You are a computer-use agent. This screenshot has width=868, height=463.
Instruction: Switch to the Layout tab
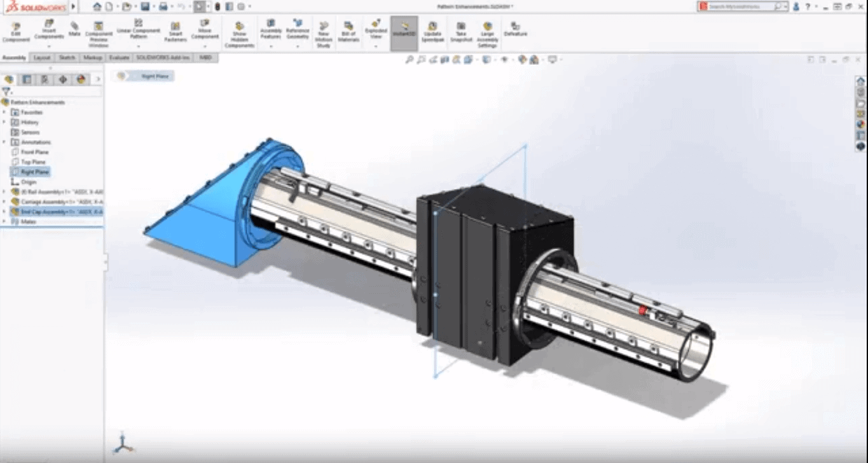pos(42,58)
